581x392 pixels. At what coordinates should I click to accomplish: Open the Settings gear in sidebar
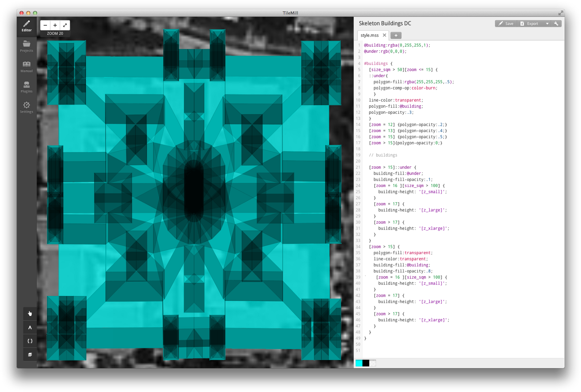(26, 107)
